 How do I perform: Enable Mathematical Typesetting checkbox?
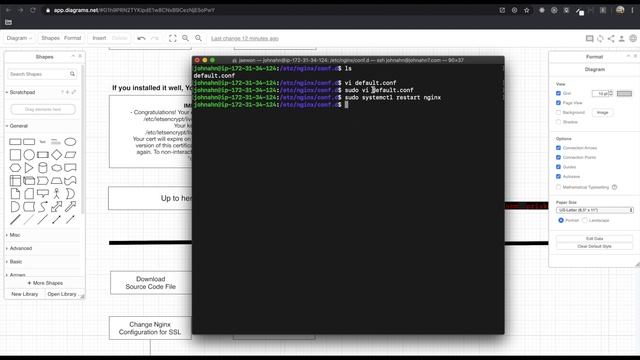tap(558, 187)
